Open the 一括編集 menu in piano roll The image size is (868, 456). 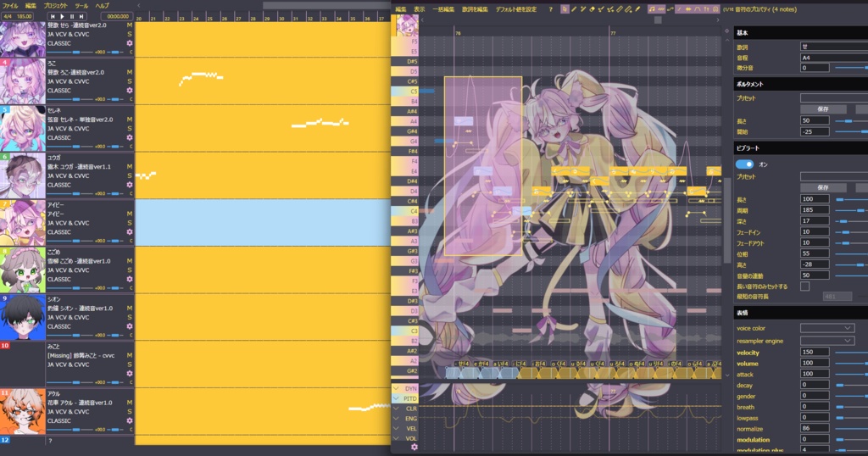click(x=443, y=9)
